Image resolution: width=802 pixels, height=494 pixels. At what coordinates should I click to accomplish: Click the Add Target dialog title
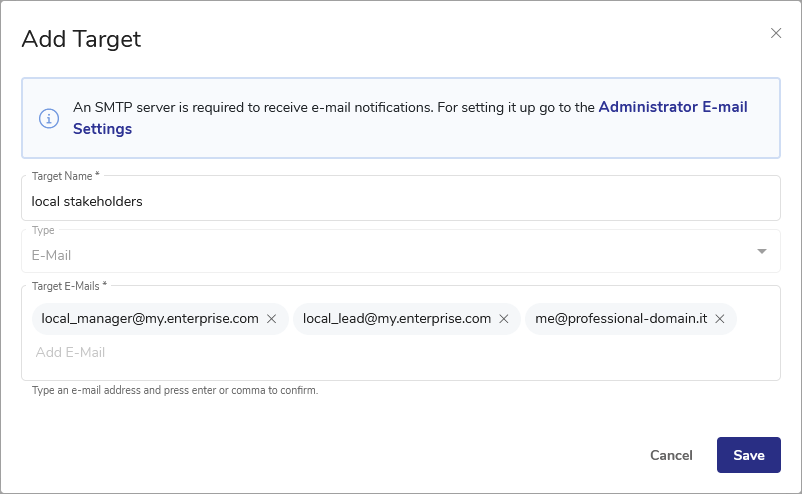coord(81,39)
